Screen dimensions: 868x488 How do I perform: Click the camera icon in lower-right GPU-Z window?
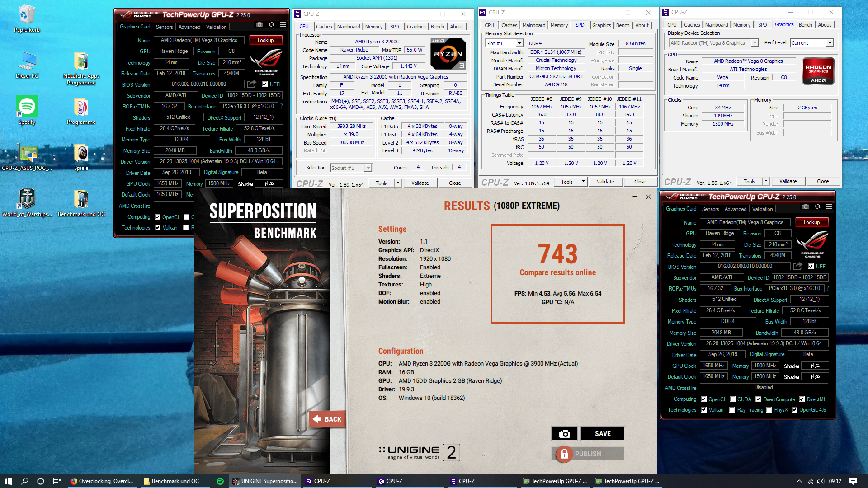point(806,207)
